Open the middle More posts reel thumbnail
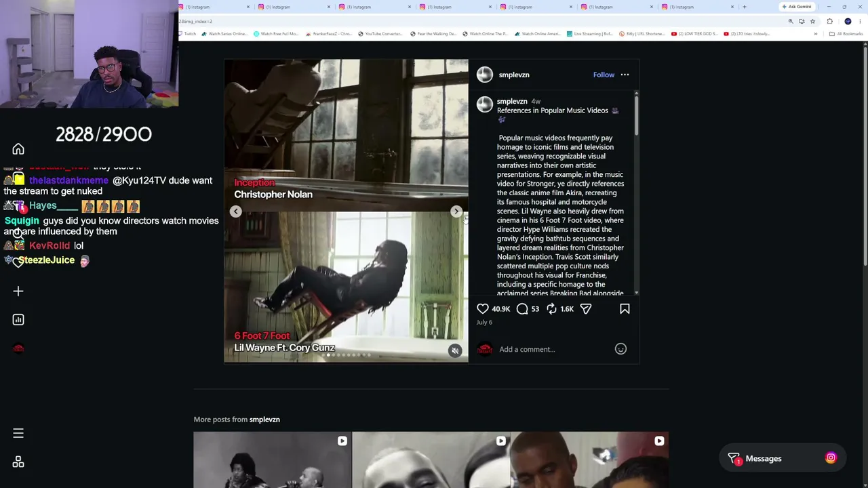 point(431,460)
